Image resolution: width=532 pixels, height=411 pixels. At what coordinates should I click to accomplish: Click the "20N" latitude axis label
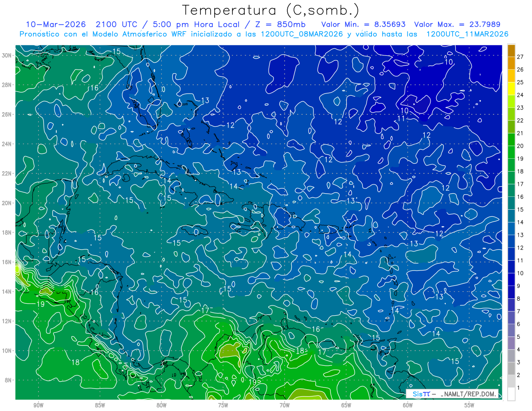[x=7, y=203]
